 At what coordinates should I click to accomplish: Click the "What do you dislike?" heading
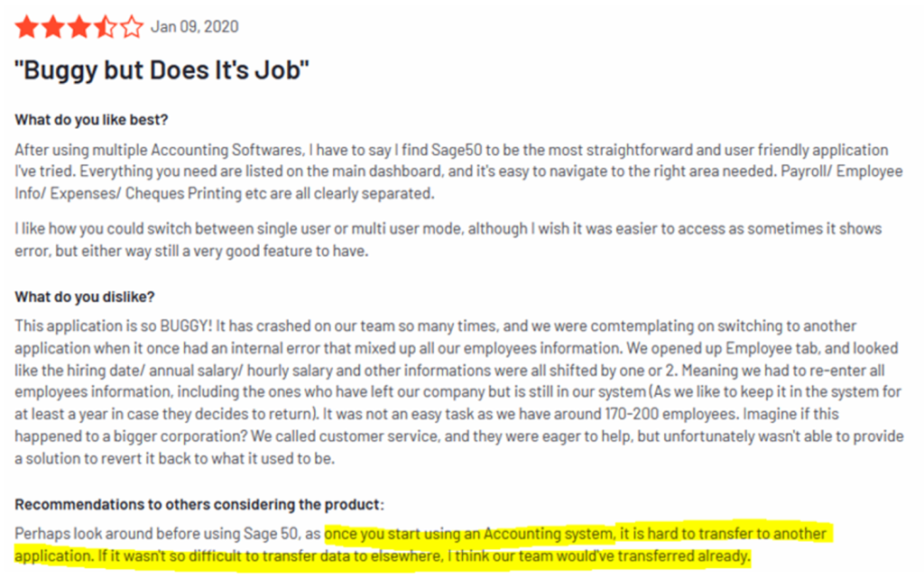[85, 297]
